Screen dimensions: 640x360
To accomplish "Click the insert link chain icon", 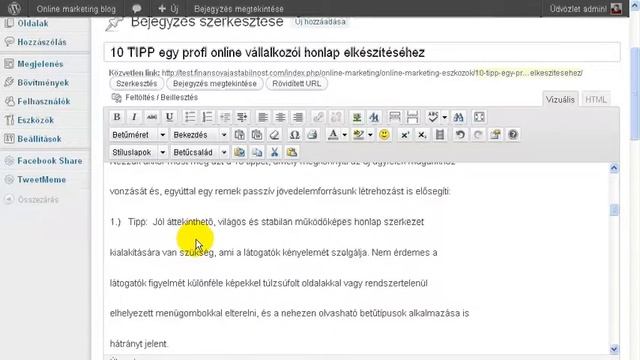I will point(318,117).
